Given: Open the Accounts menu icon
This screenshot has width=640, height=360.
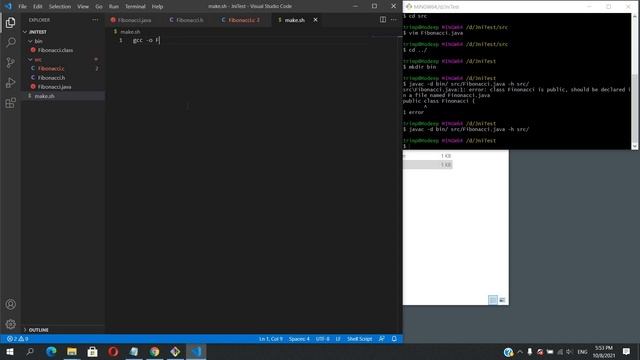Looking at the screenshot, I should [11, 304].
